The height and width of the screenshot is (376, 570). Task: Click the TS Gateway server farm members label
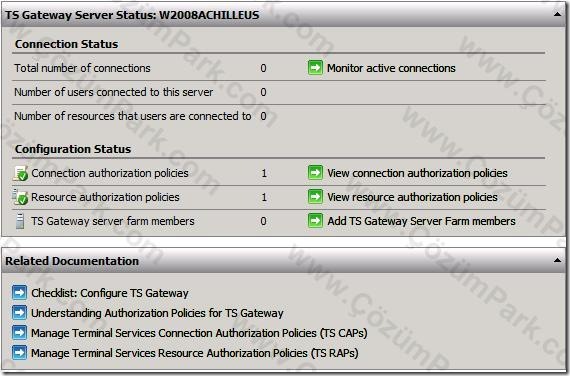click(x=113, y=221)
